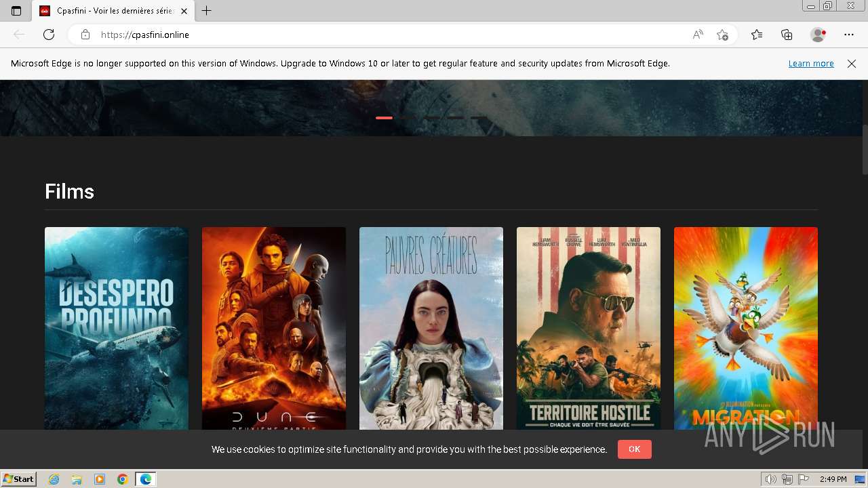Launch Google Chrome from the taskbar
The height and width of the screenshot is (488, 868).
click(x=123, y=479)
